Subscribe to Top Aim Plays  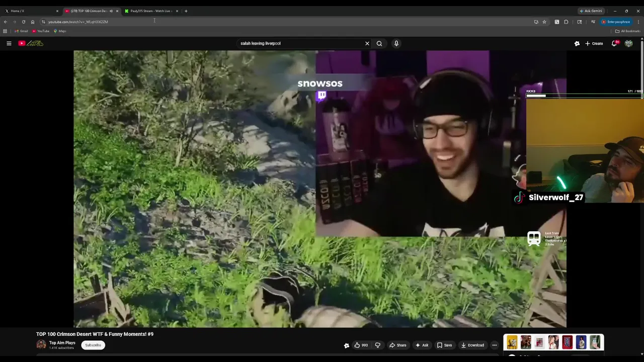pos(93,345)
